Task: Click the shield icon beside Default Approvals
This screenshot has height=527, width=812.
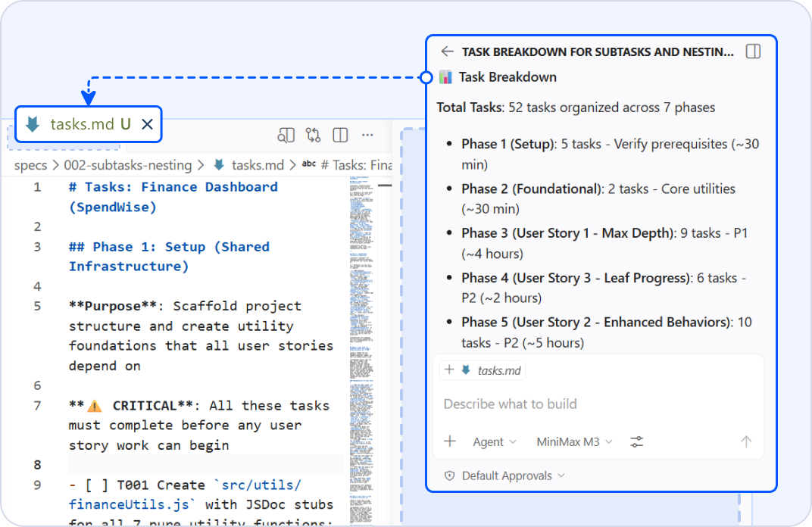Action: pyautogui.click(x=449, y=476)
